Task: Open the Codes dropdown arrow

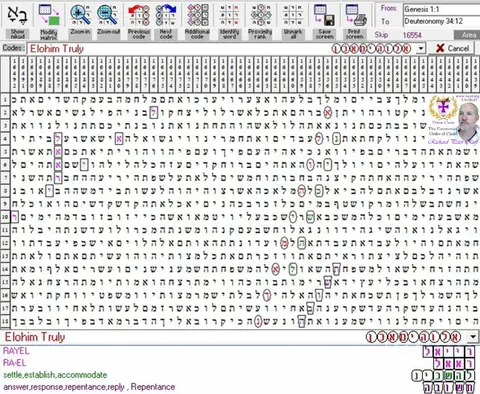Action: [421, 49]
